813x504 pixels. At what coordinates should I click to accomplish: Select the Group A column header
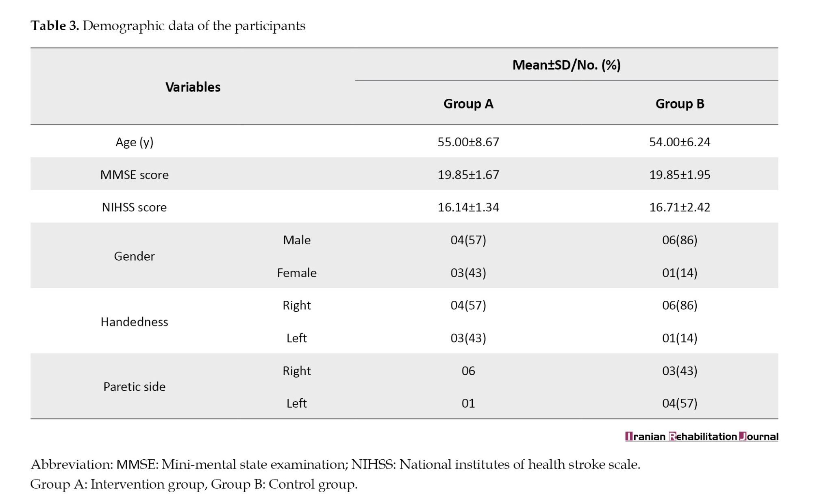[x=468, y=104]
